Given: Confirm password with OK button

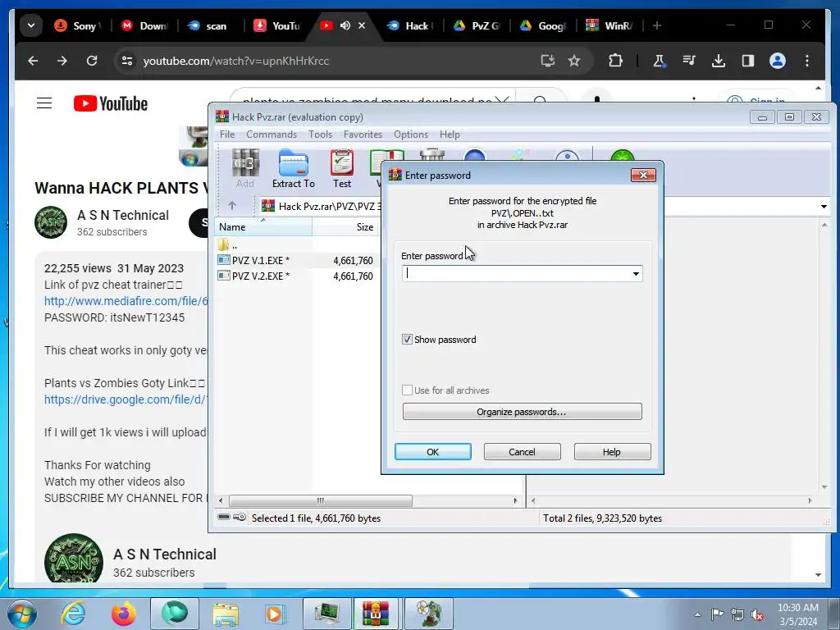Looking at the screenshot, I should tap(433, 452).
